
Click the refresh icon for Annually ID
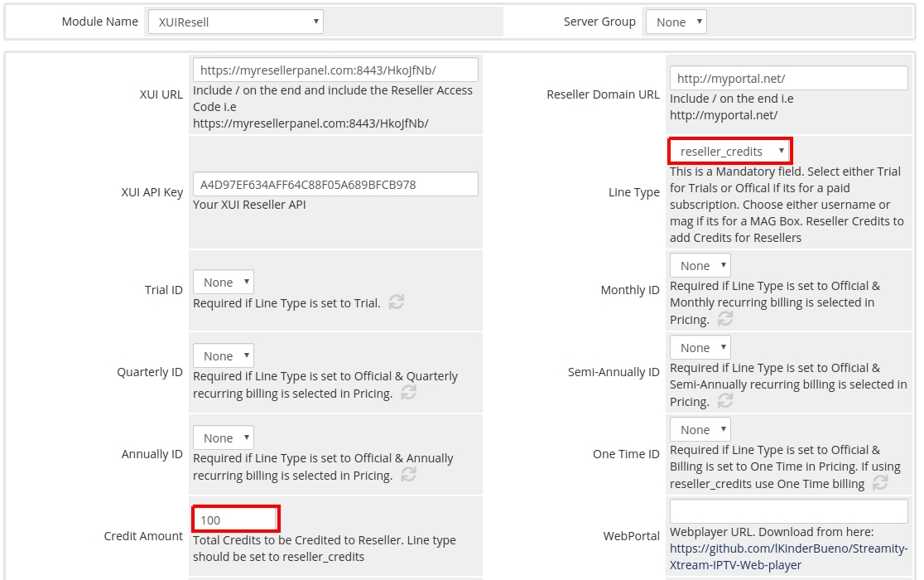click(x=408, y=474)
